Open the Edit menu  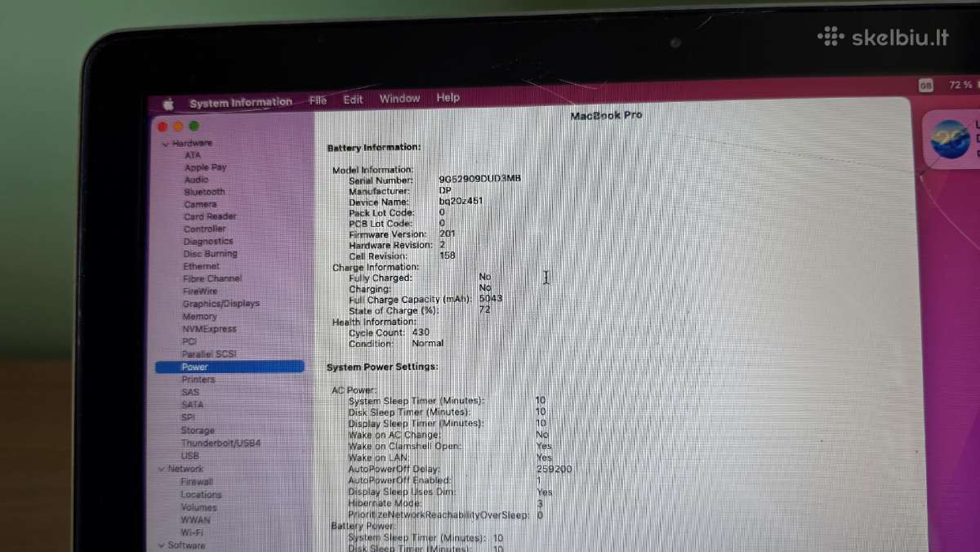point(353,100)
